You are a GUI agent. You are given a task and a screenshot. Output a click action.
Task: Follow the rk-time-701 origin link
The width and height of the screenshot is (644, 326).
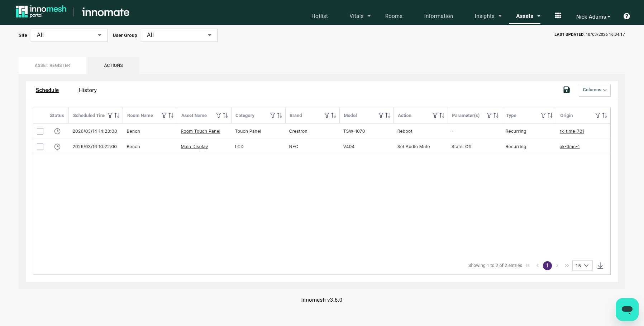point(572,131)
